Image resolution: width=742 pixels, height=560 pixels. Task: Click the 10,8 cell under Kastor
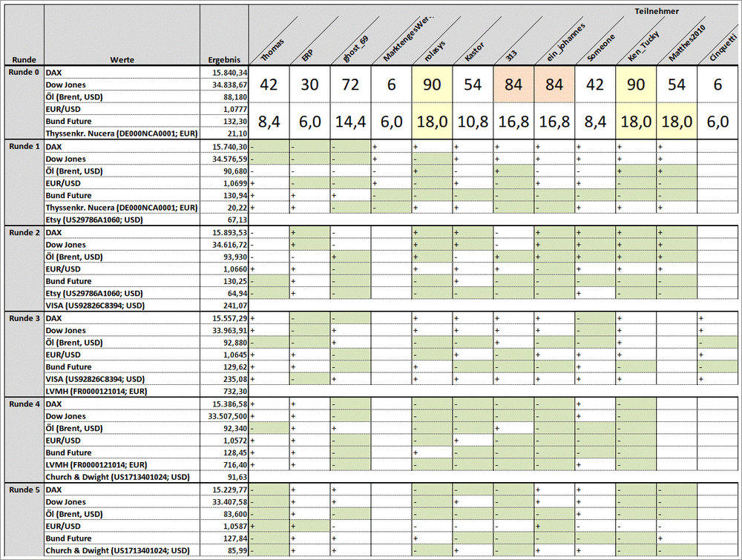coord(473,122)
